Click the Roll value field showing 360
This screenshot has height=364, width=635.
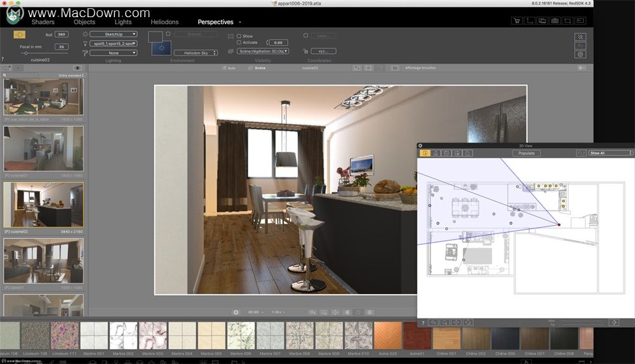click(62, 34)
